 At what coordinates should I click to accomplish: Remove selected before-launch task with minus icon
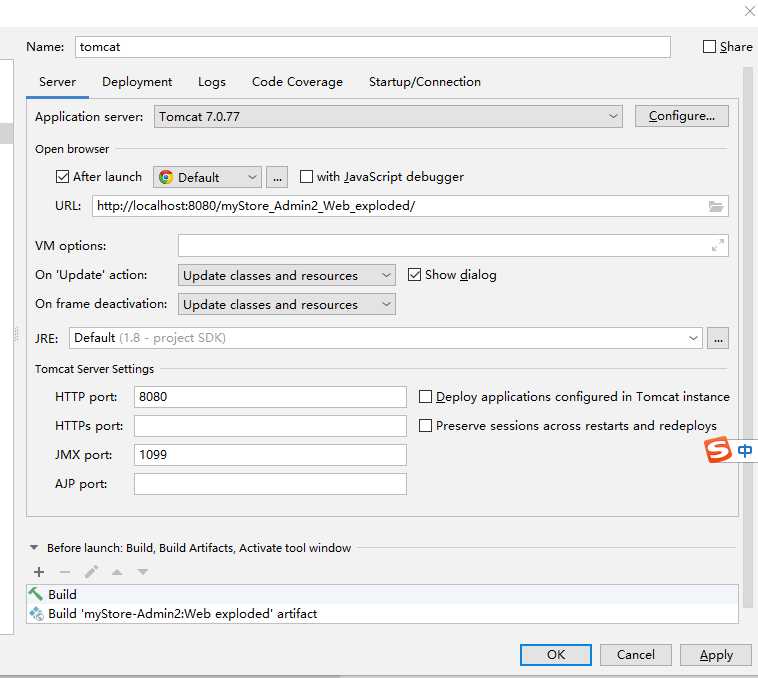click(65, 572)
